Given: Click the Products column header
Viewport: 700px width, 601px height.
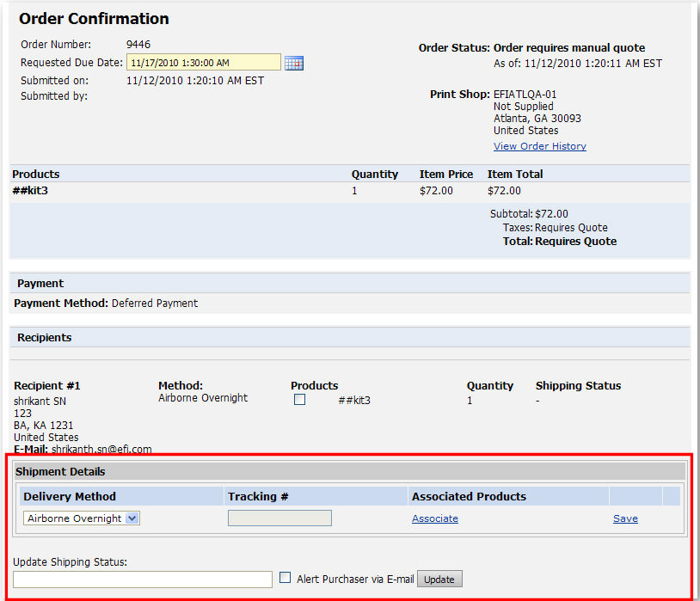Looking at the screenshot, I should 35,174.
